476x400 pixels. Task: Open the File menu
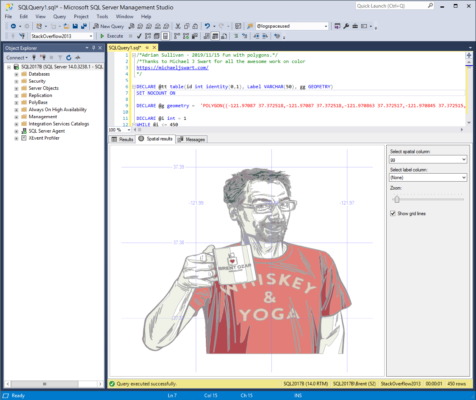pos(8,16)
